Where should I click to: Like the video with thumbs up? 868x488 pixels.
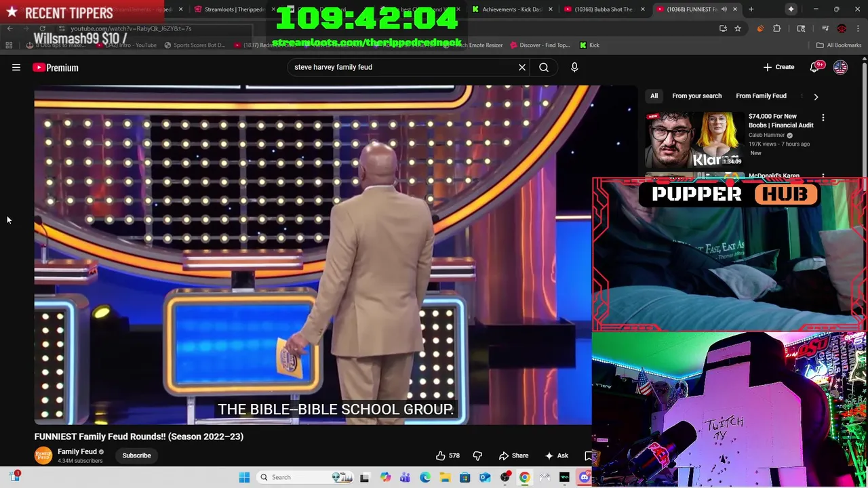[447, 455]
